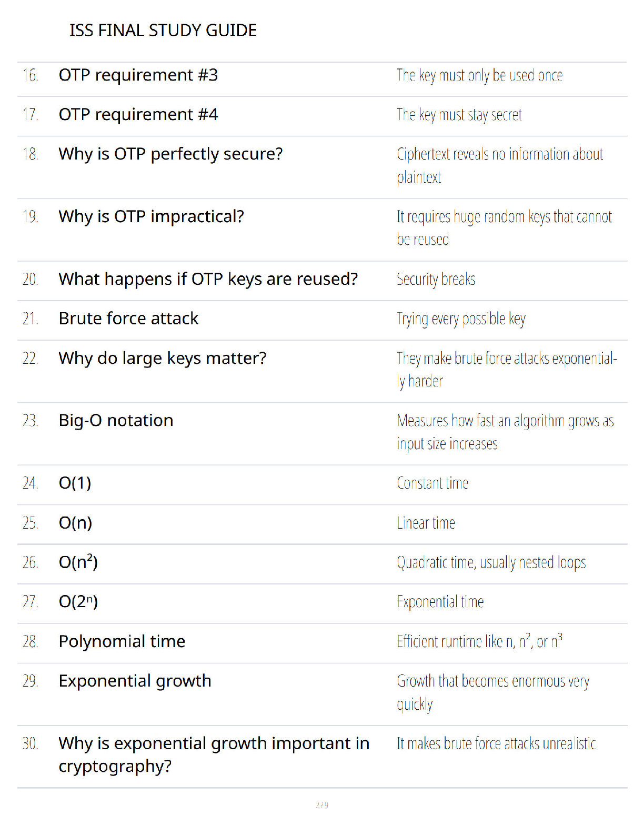
Task: Select the Big-O notation term
Action: (x=116, y=421)
